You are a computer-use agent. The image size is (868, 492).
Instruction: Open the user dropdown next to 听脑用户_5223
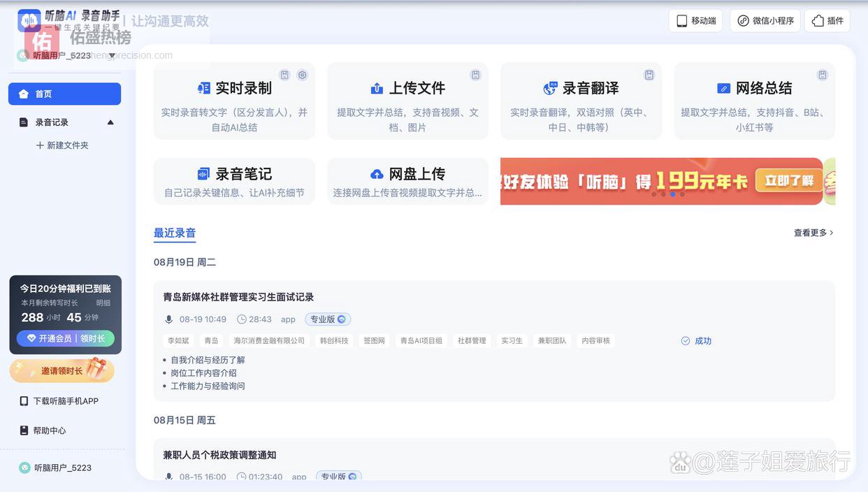[x=112, y=55]
